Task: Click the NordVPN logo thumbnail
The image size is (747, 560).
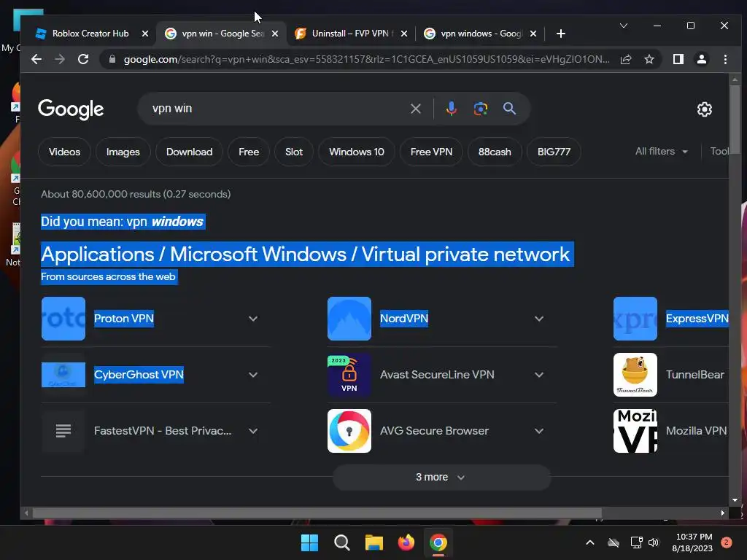Action: [349, 319]
